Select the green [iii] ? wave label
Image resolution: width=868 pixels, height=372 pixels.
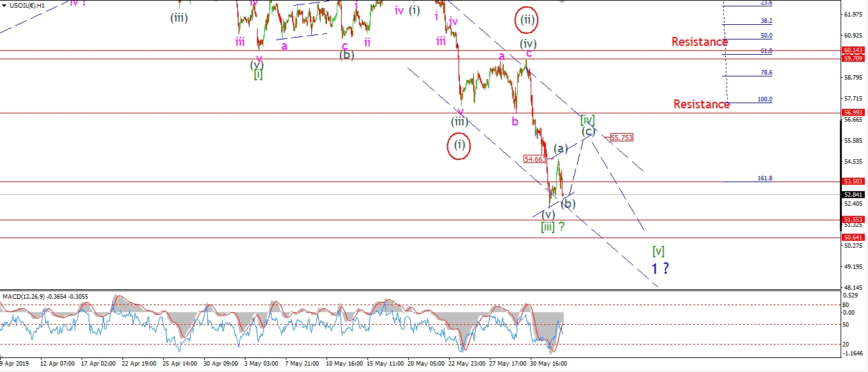pos(552,227)
